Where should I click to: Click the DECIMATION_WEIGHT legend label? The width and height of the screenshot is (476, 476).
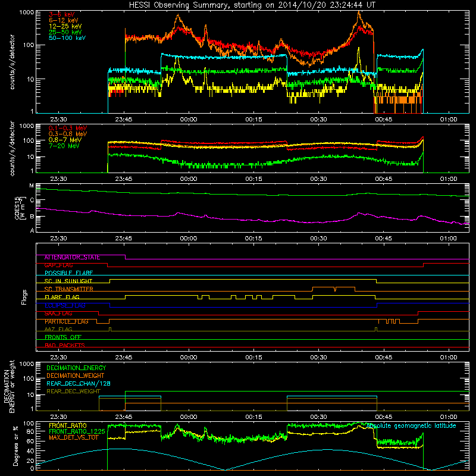76,376
